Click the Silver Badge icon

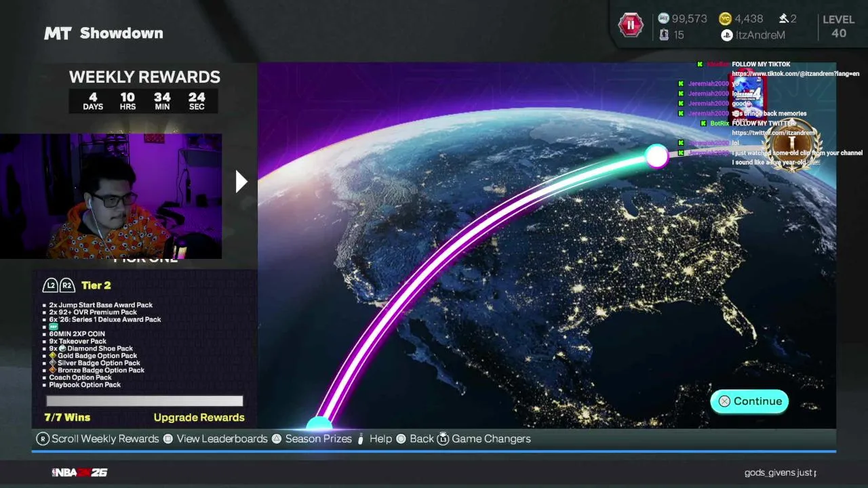click(52, 363)
